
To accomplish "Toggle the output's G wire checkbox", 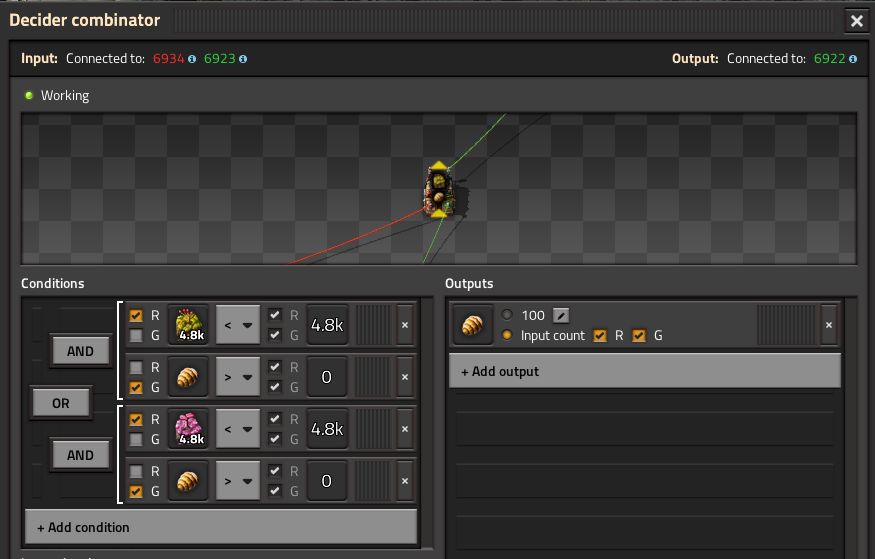I will pos(640,336).
